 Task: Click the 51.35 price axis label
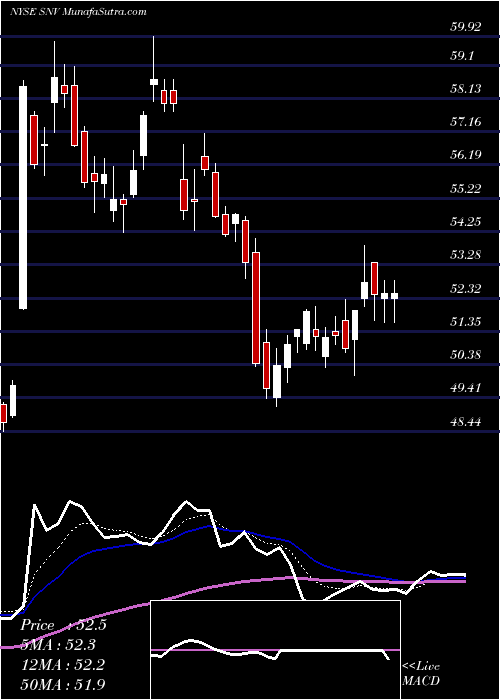click(x=465, y=321)
